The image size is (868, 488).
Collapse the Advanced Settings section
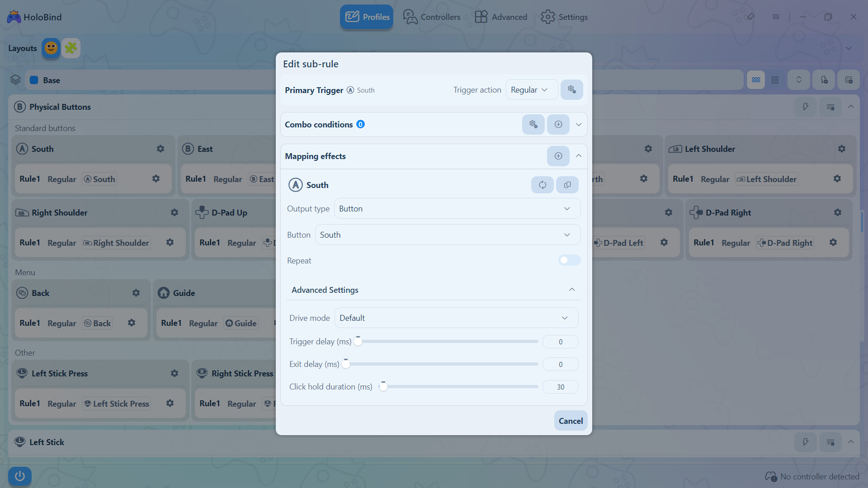(571, 290)
